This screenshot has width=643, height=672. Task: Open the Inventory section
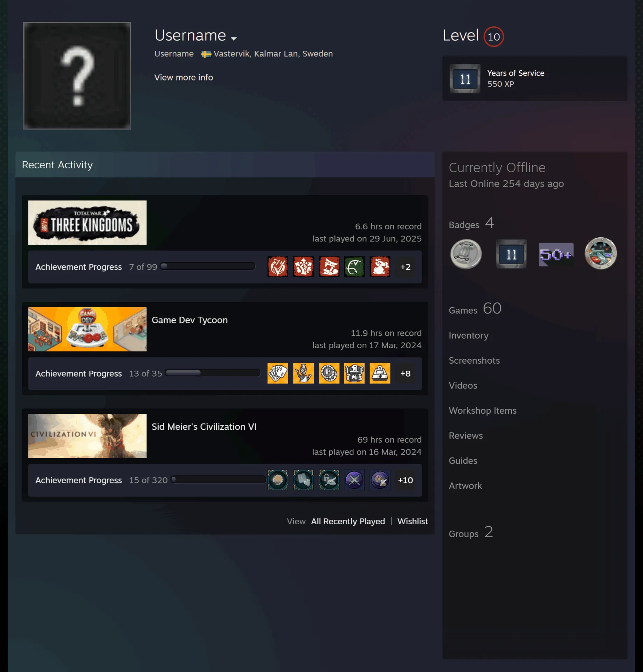pos(469,335)
